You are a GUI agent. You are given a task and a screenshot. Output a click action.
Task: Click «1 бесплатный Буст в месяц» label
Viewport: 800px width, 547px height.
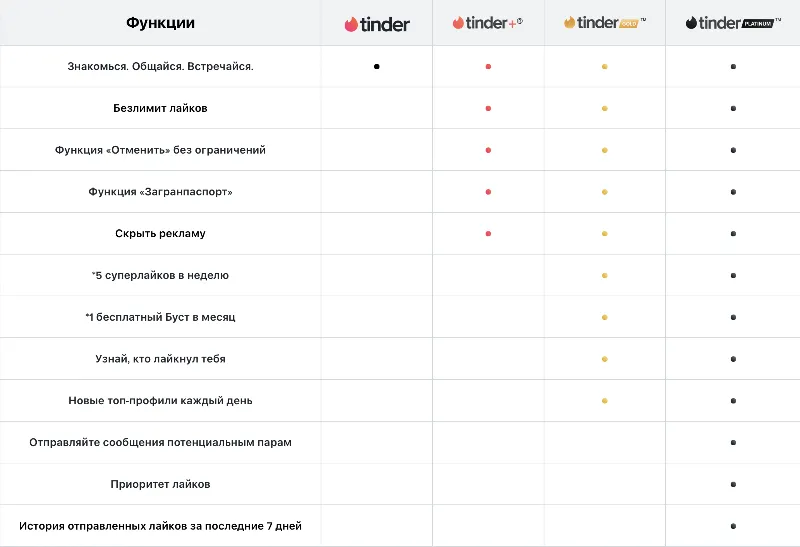(x=160, y=317)
